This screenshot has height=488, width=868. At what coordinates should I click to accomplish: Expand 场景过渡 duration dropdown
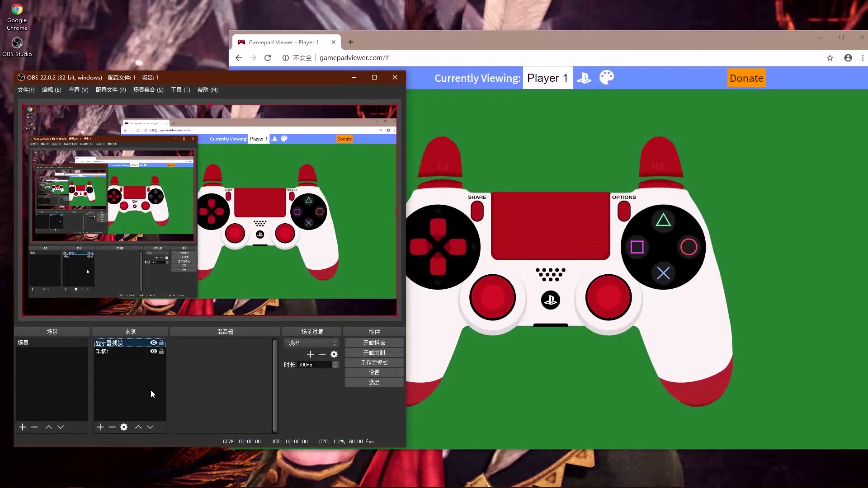(x=335, y=365)
